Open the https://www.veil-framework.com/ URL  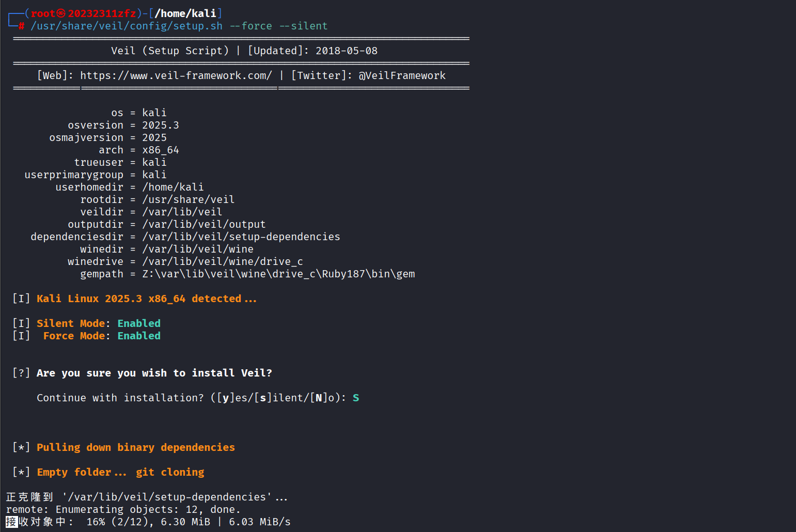tap(176, 75)
